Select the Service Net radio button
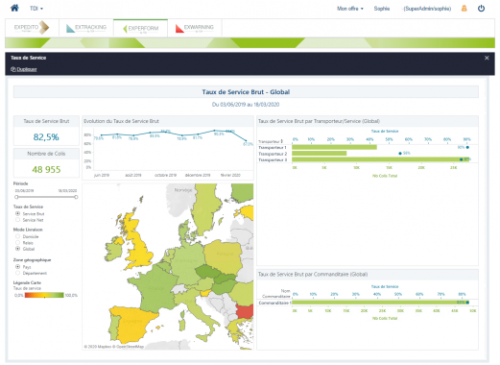 point(18,220)
